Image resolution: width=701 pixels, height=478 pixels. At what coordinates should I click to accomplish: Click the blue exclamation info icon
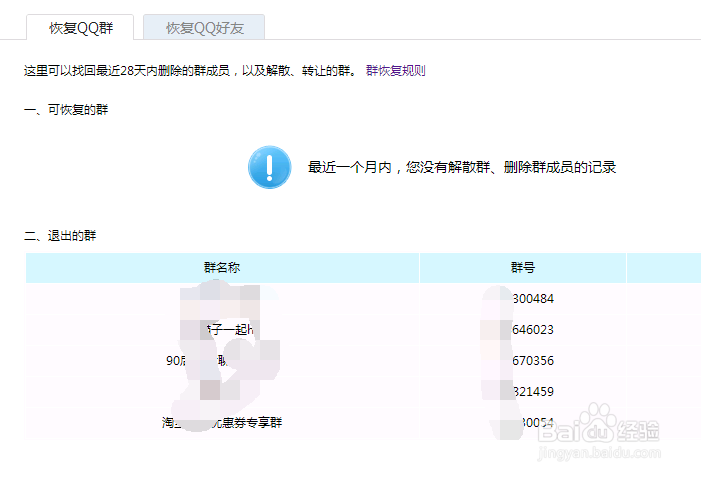[x=270, y=167]
